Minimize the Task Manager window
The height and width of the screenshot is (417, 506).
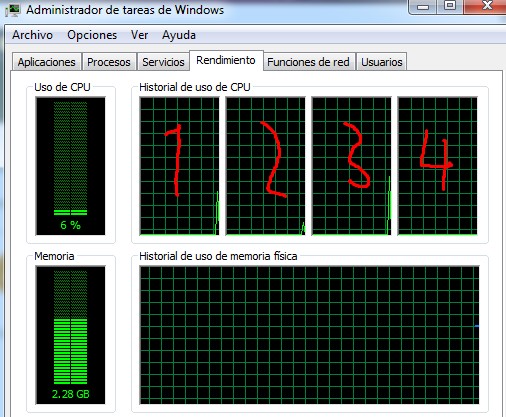pos(423,7)
